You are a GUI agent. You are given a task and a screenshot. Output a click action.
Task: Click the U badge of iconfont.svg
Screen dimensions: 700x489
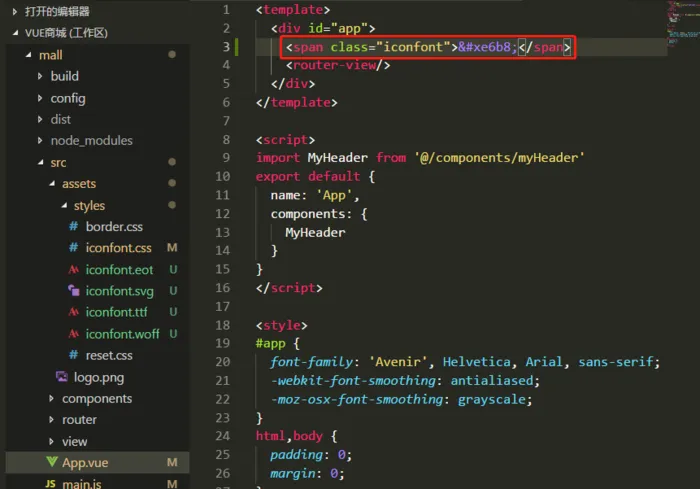(x=173, y=291)
